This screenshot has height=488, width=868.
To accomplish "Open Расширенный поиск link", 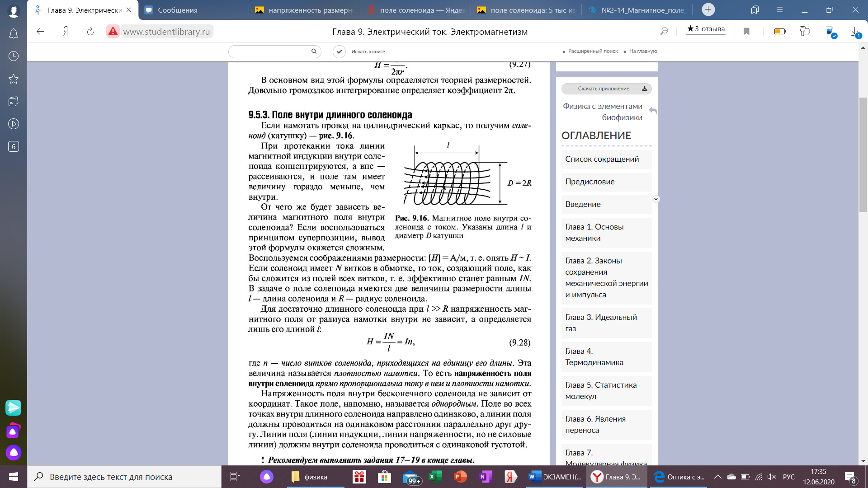I will point(593,51).
